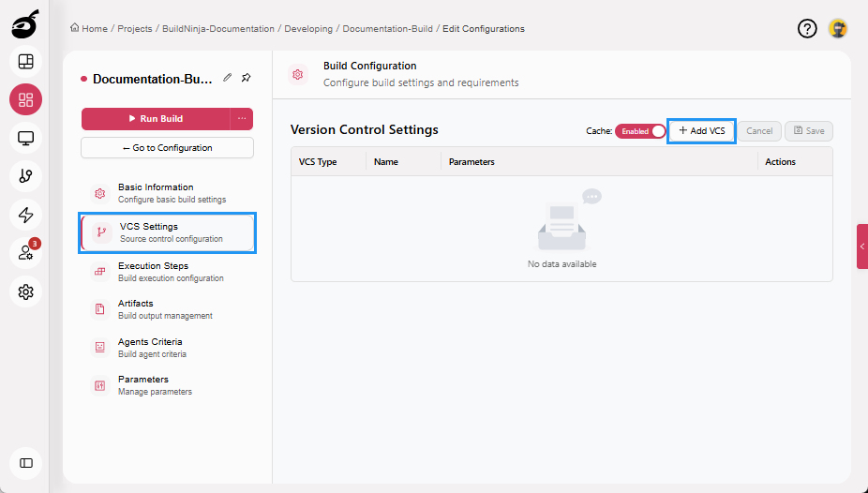Viewport: 868px width, 493px height.
Task: Click the Edit Configurations breadcrumb text
Action: tap(484, 28)
